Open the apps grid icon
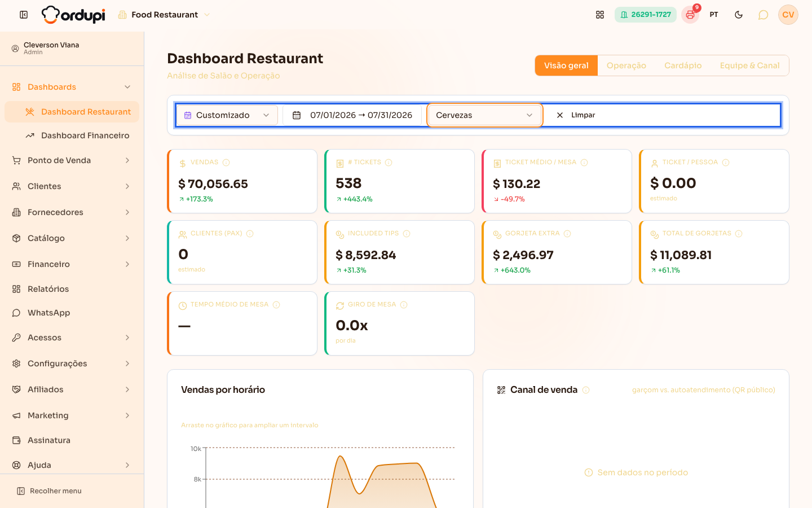Image resolution: width=812 pixels, height=508 pixels. [600, 15]
